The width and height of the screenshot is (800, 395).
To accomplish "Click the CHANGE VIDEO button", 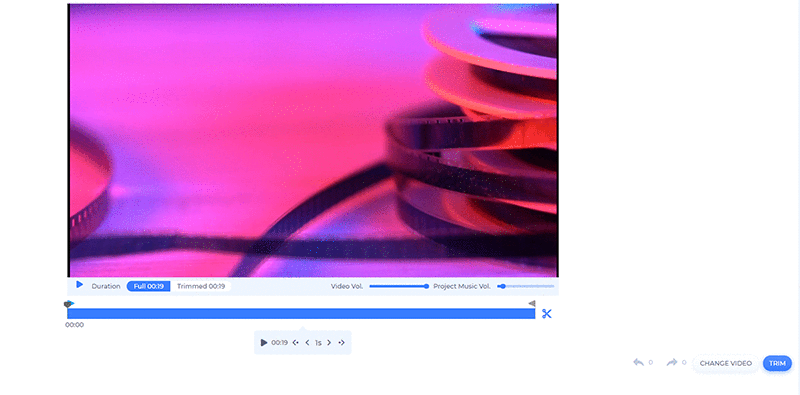I will [x=726, y=363].
